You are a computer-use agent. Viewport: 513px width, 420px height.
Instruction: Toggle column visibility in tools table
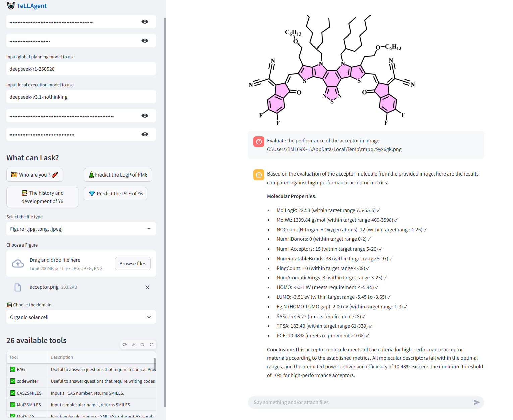(125, 345)
